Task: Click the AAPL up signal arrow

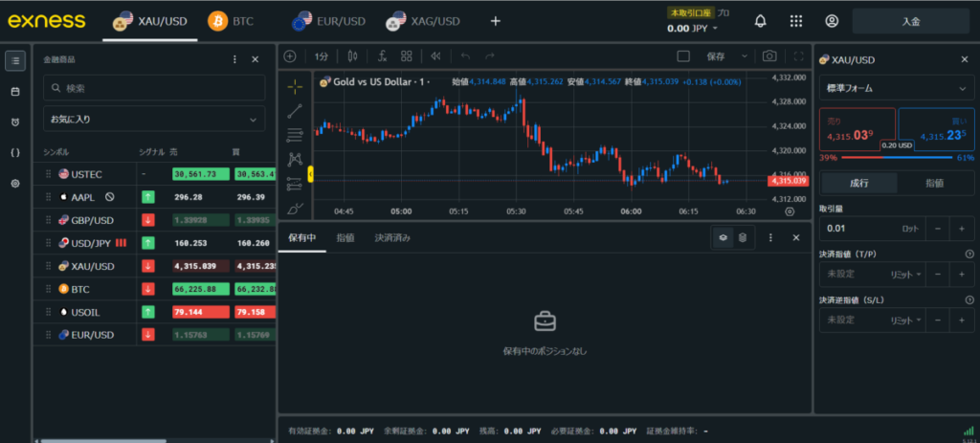Action: (148, 197)
